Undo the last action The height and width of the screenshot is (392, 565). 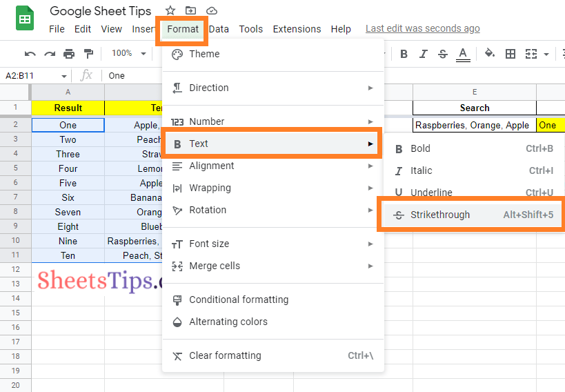click(x=30, y=54)
